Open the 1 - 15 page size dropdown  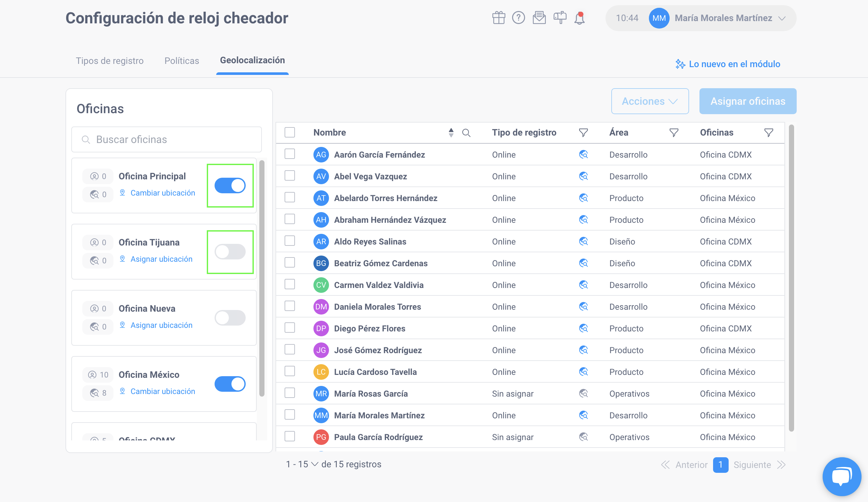(302, 464)
